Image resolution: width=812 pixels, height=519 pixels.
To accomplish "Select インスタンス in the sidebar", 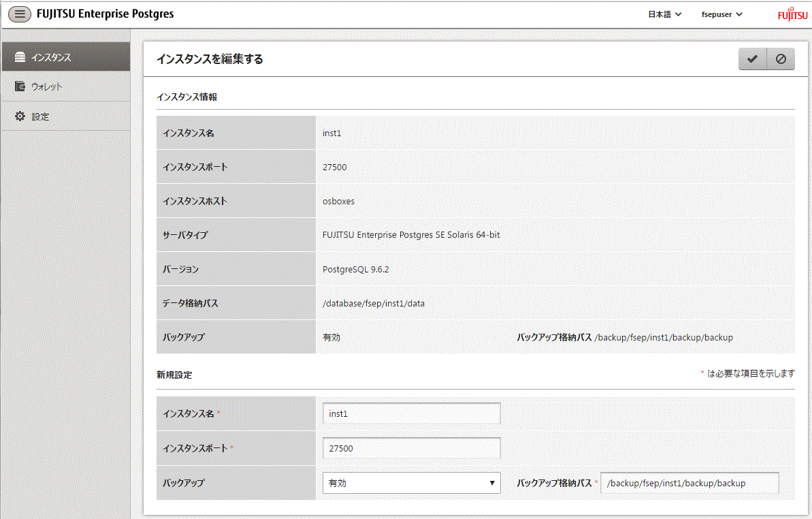I will click(66, 57).
